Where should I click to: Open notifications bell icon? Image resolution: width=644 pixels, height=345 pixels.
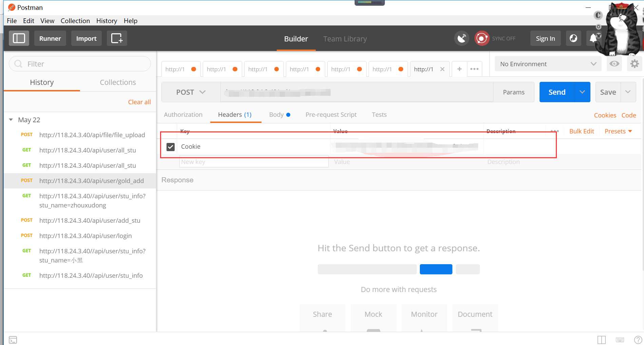(x=593, y=38)
